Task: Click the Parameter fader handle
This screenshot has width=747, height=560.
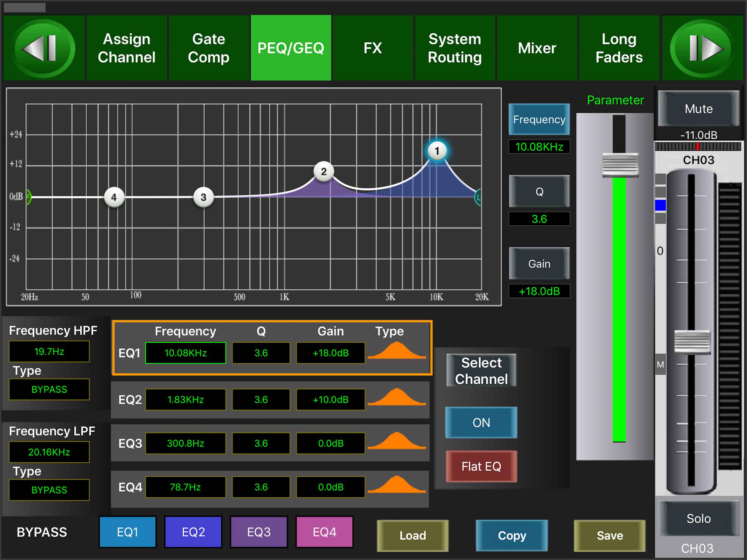Action: point(620,165)
